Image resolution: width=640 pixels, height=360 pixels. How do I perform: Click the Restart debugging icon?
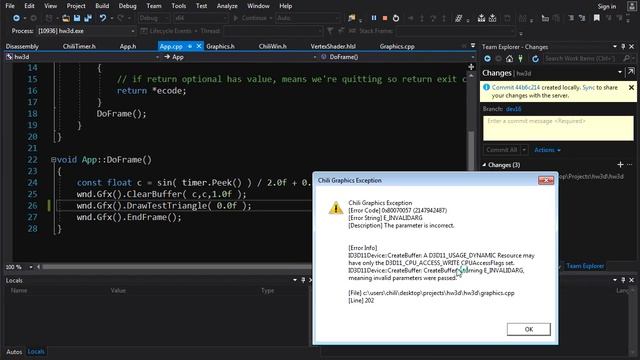coord(396,18)
